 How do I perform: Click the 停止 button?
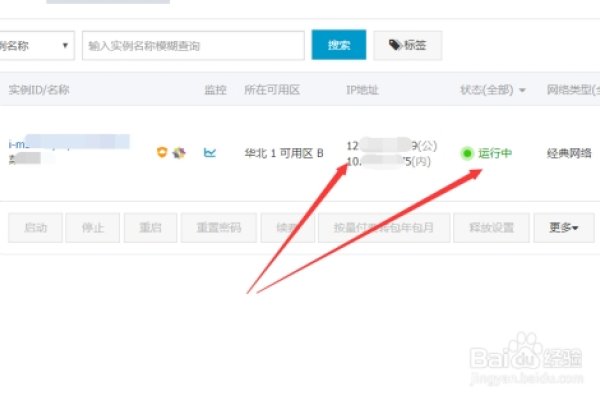[93, 228]
